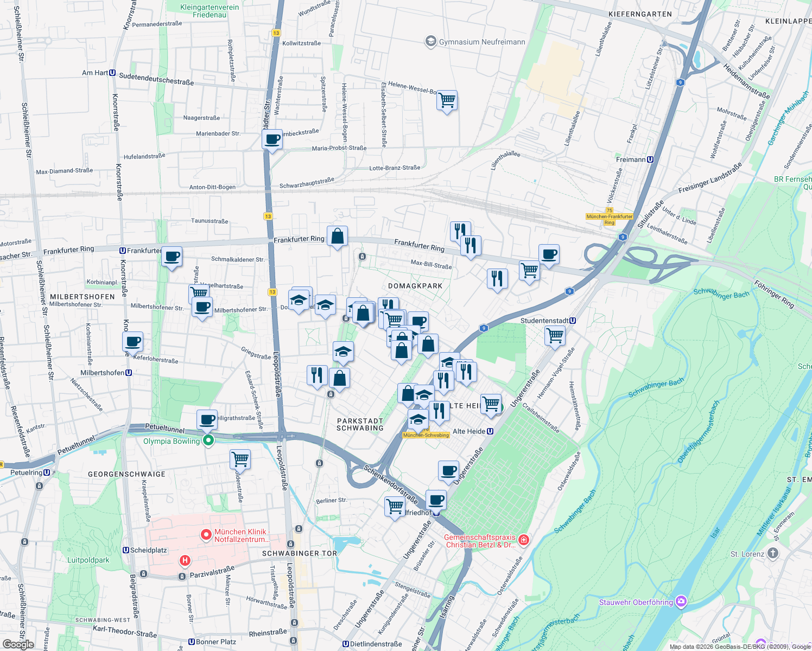Viewport: 812px width, 651px height.
Task: Click the graduation cap icon near Milbertshofener Straße
Action: (299, 299)
